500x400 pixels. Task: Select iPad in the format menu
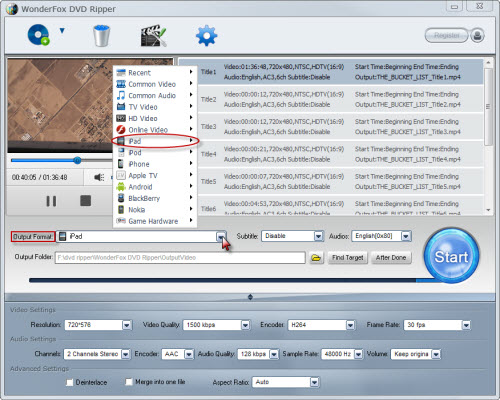(155, 141)
